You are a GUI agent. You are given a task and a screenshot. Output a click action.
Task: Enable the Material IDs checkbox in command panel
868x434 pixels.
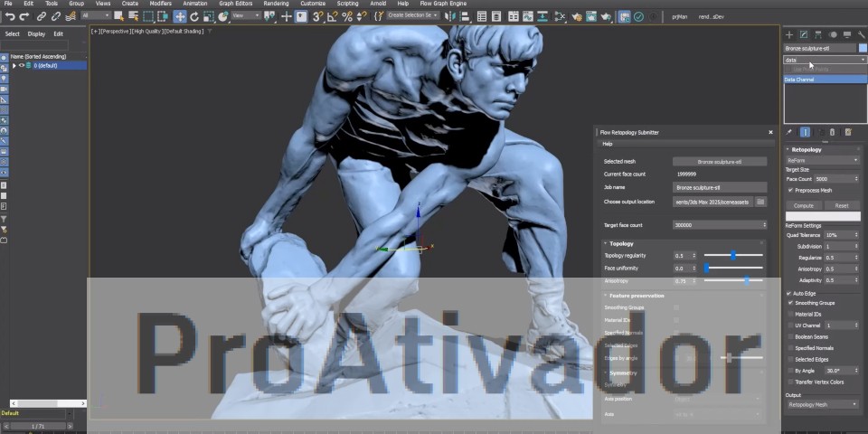(x=791, y=314)
